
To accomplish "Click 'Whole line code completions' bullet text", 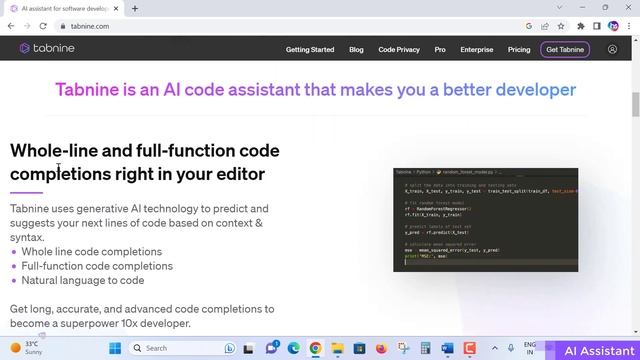I will coord(91,251).
